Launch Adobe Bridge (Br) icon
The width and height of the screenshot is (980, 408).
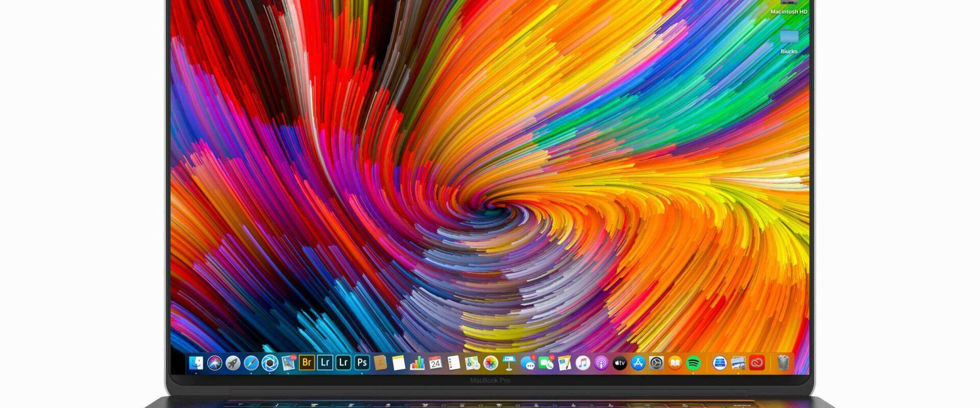307,363
